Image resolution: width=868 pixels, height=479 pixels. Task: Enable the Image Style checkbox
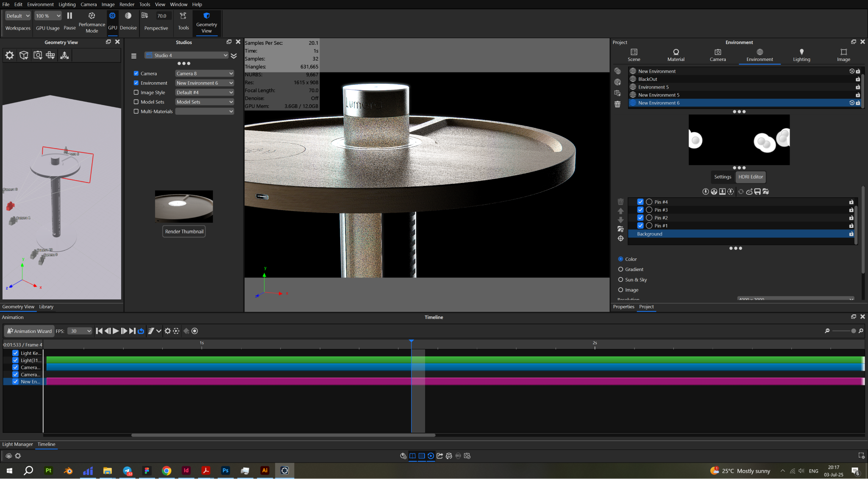coord(136,92)
